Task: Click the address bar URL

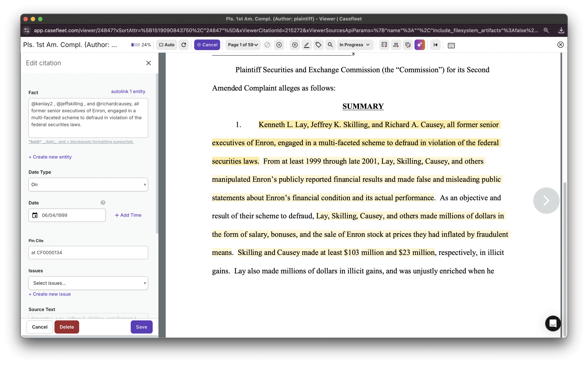Action: pyautogui.click(x=286, y=30)
